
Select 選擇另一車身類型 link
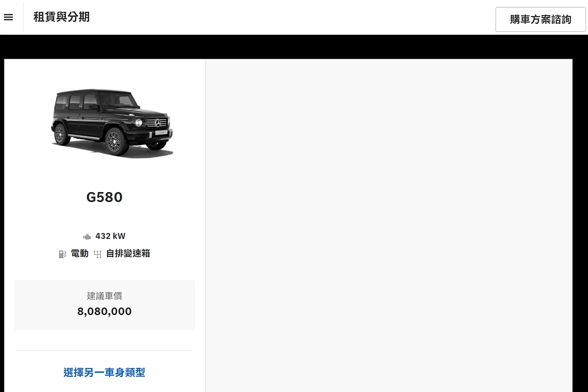click(104, 372)
